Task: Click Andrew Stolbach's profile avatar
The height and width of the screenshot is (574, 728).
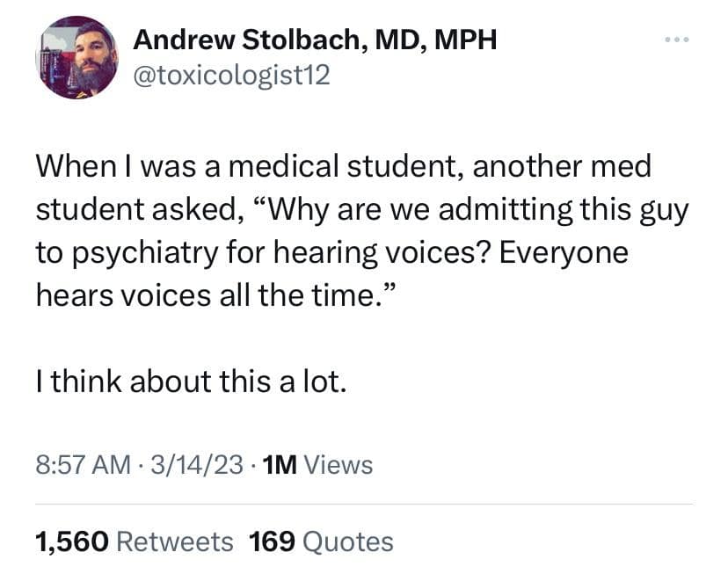Action: [77, 56]
